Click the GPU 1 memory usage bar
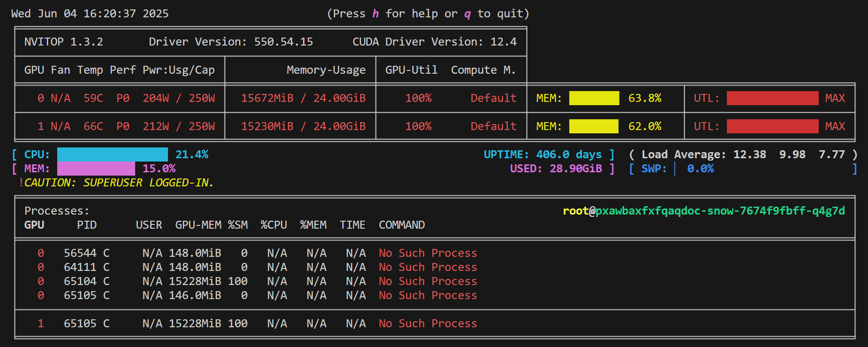Screen dimensions: 868x347 pos(594,126)
